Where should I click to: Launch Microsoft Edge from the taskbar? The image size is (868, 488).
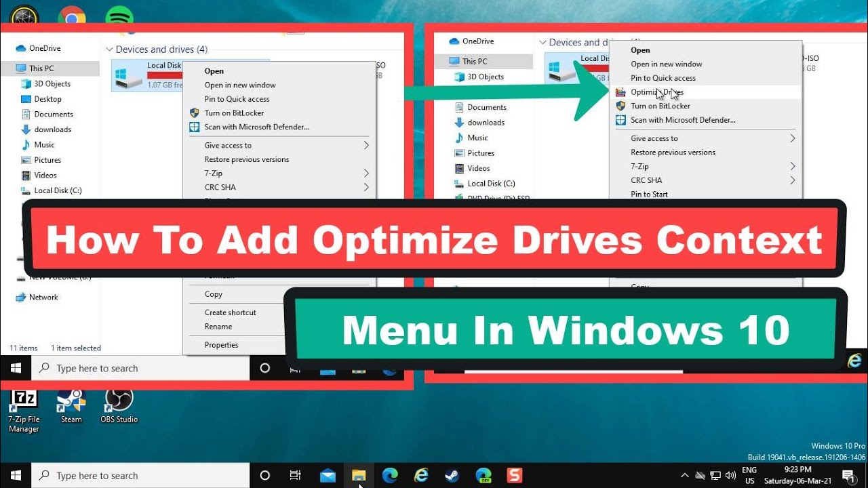point(390,475)
